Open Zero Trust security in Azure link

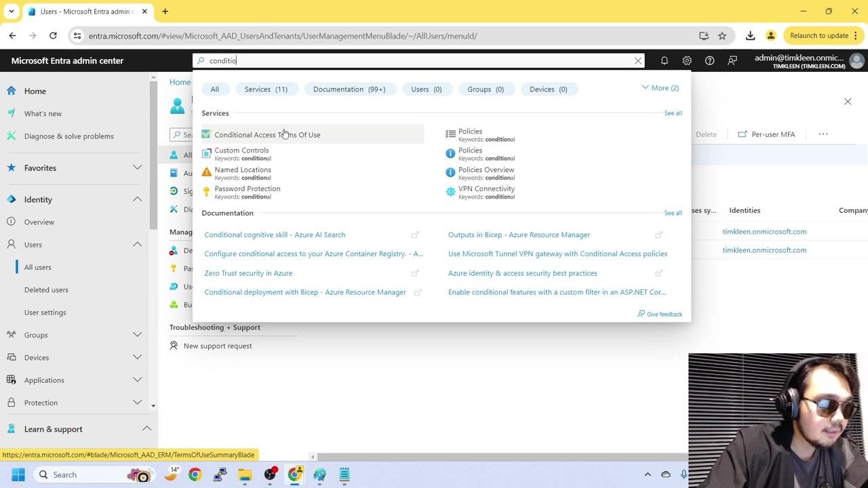(x=248, y=273)
